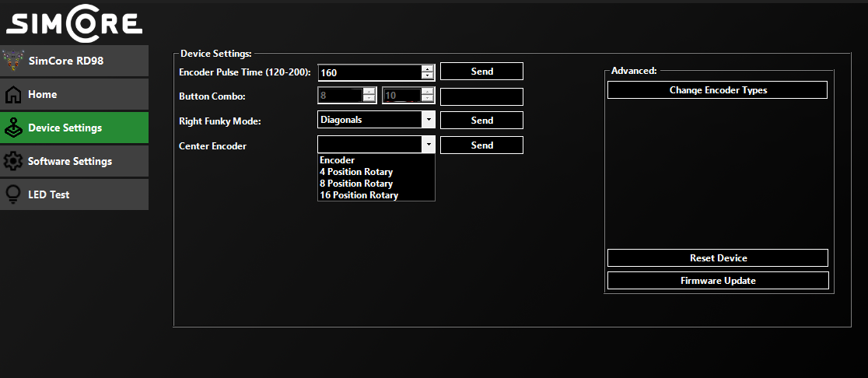868x378 pixels.
Task: Click Reset Device button
Action: (x=718, y=258)
